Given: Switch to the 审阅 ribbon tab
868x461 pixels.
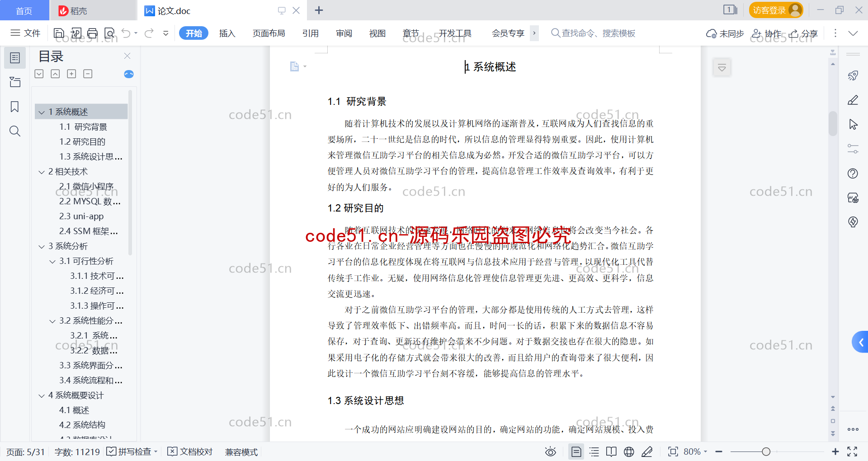Looking at the screenshot, I should 344,33.
